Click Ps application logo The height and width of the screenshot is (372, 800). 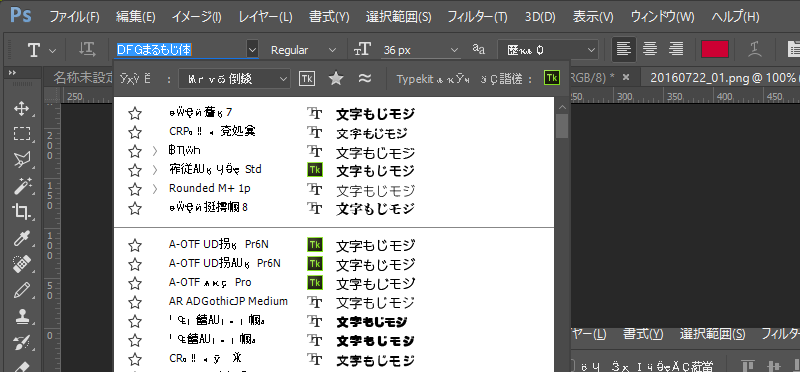(20, 15)
